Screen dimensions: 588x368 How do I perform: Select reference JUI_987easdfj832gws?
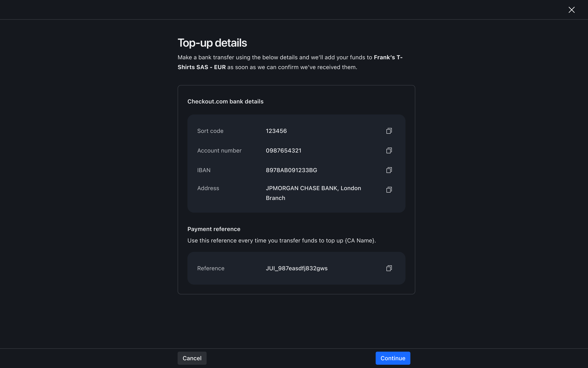297,268
